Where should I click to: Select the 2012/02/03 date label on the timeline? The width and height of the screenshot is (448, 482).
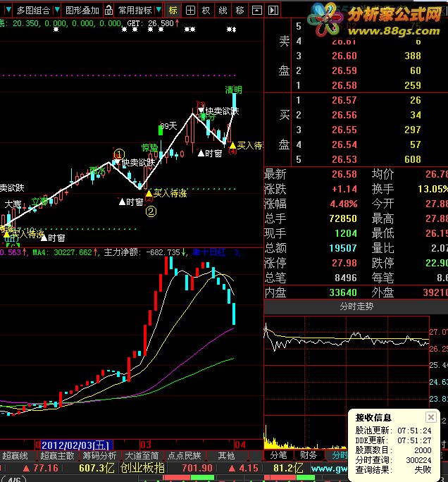77,445
